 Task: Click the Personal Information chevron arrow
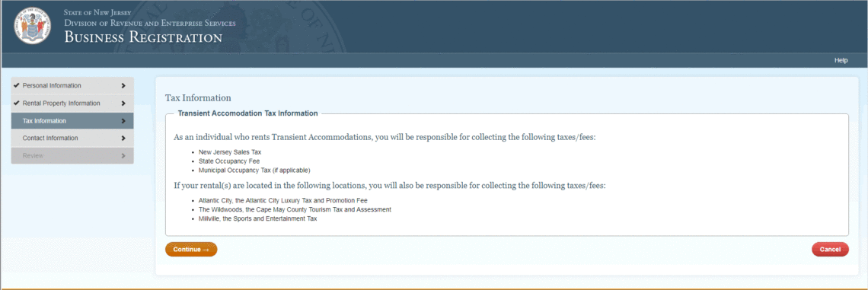[123, 86]
